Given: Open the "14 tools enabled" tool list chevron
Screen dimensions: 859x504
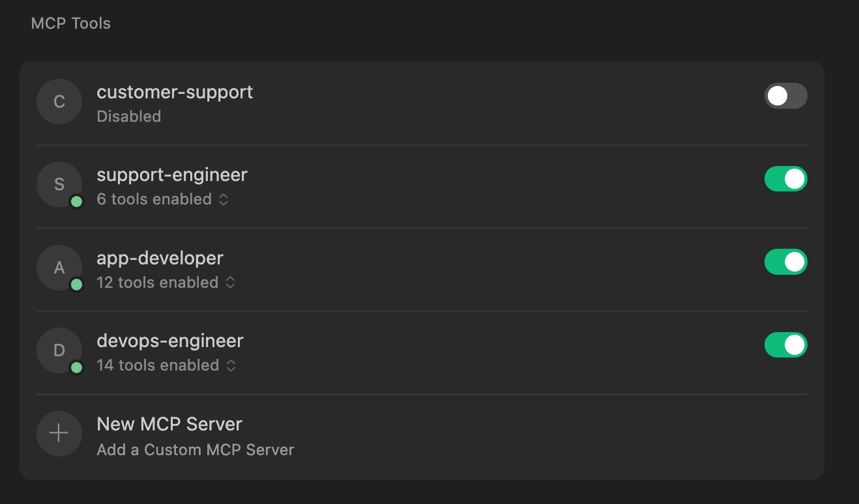Looking at the screenshot, I should pos(231,366).
